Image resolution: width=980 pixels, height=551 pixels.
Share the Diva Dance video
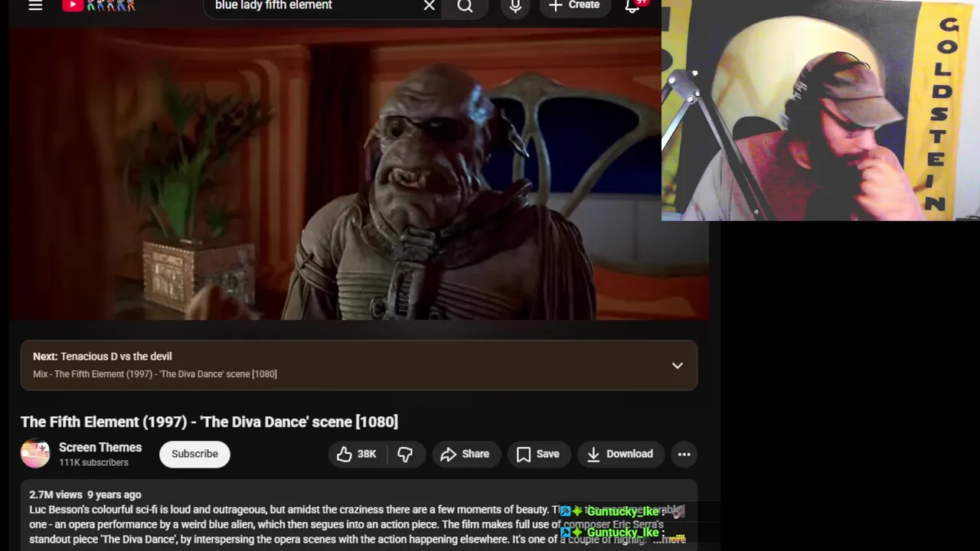465,454
